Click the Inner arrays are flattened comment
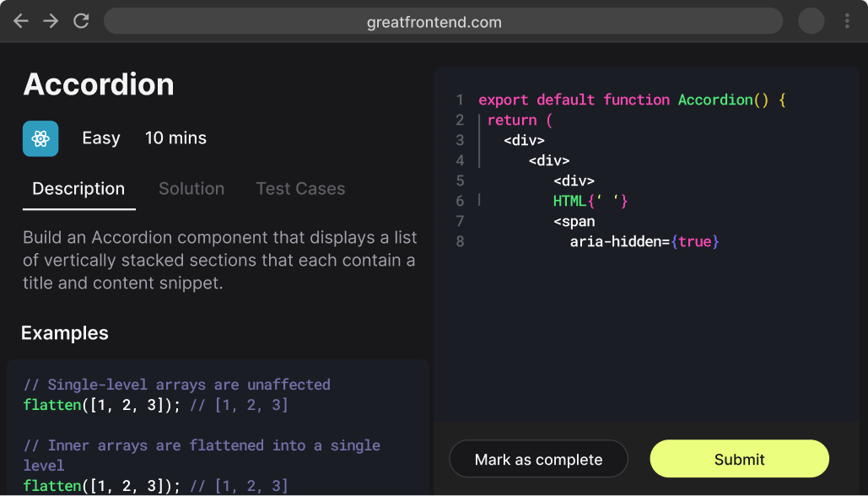This screenshot has height=496, width=868. coord(202,455)
